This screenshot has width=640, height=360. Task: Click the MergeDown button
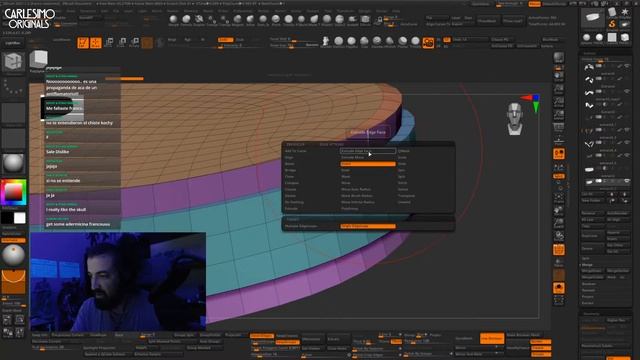coord(592,271)
